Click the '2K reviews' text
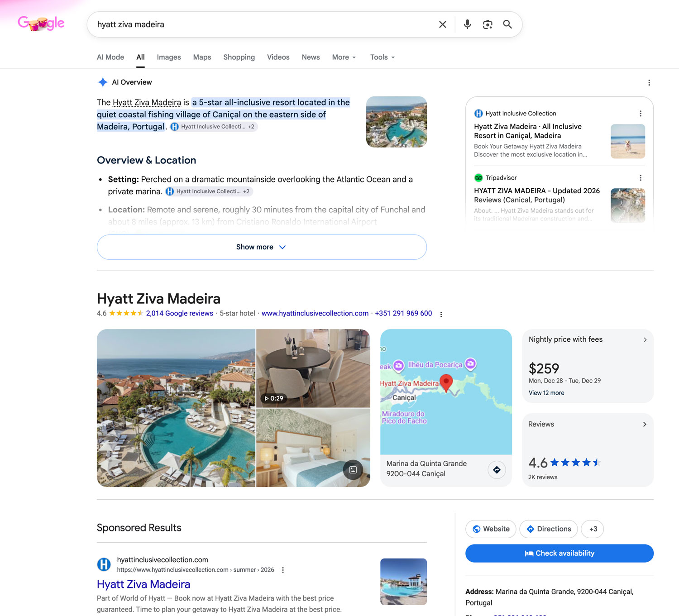This screenshot has width=679, height=616. [x=543, y=477]
